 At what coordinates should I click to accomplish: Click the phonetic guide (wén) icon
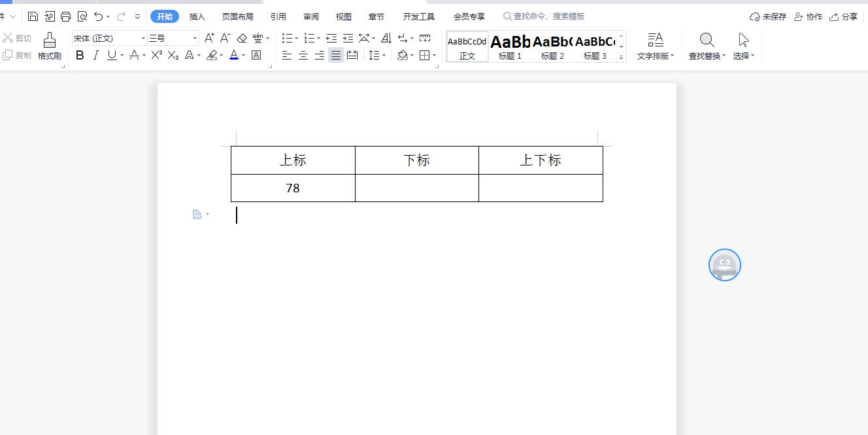258,38
